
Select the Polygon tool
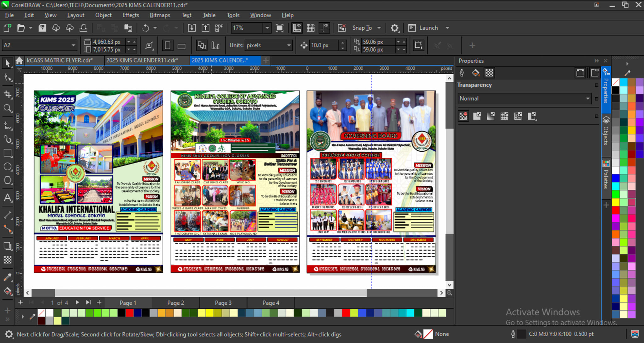(x=8, y=181)
